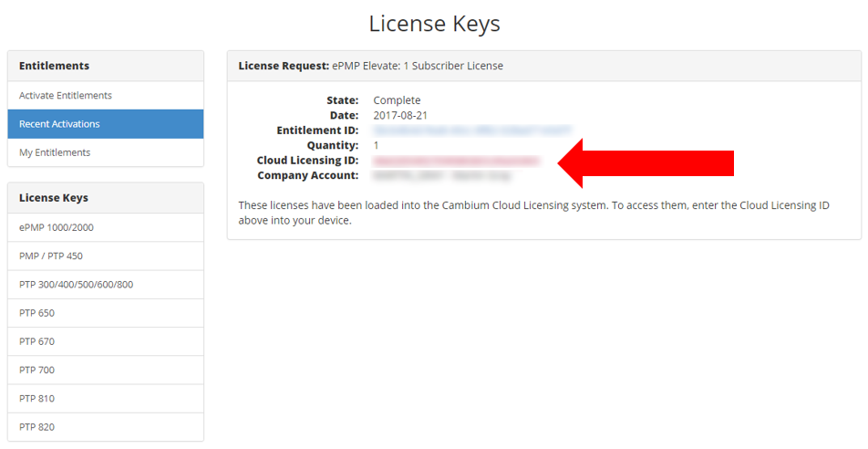Select PMP / PTP 450 license keys

[51, 256]
